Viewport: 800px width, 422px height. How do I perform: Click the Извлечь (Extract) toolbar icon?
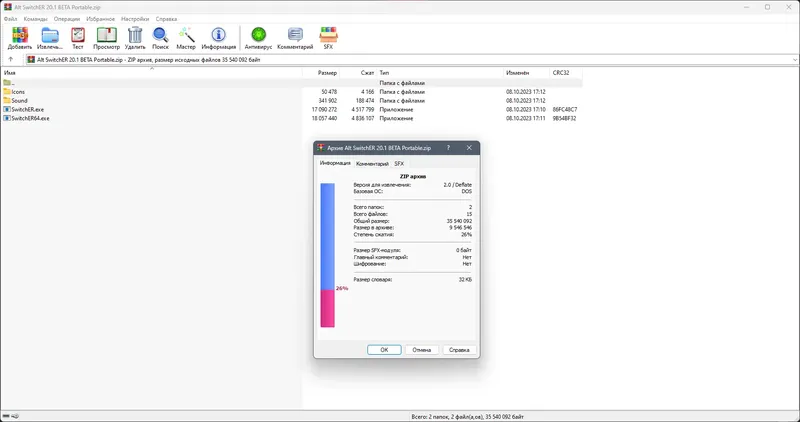pyautogui.click(x=50, y=38)
